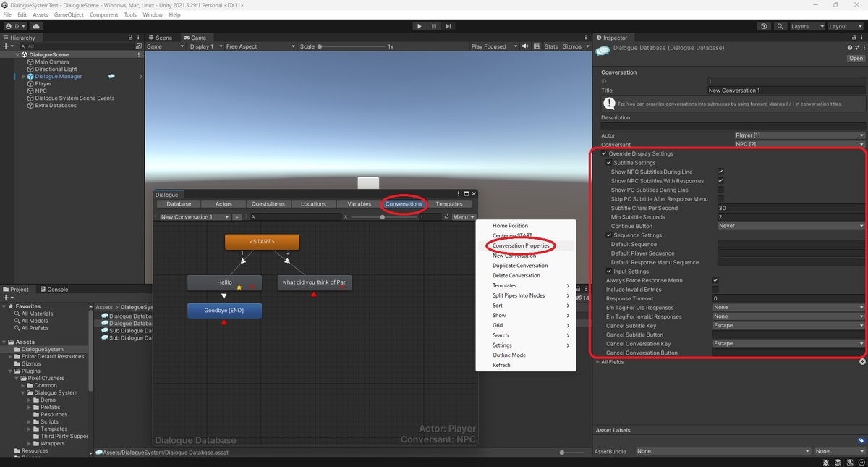
Task: Select Main Camera in Hierarchy
Action: (52, 62)
